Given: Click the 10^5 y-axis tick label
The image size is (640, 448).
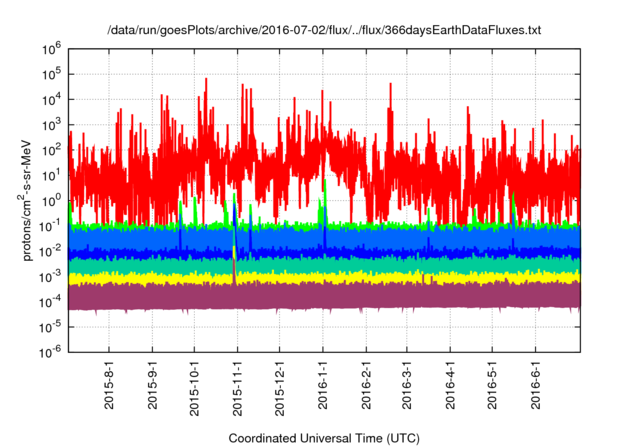Looking at the screenshot, I should [51, 74].
